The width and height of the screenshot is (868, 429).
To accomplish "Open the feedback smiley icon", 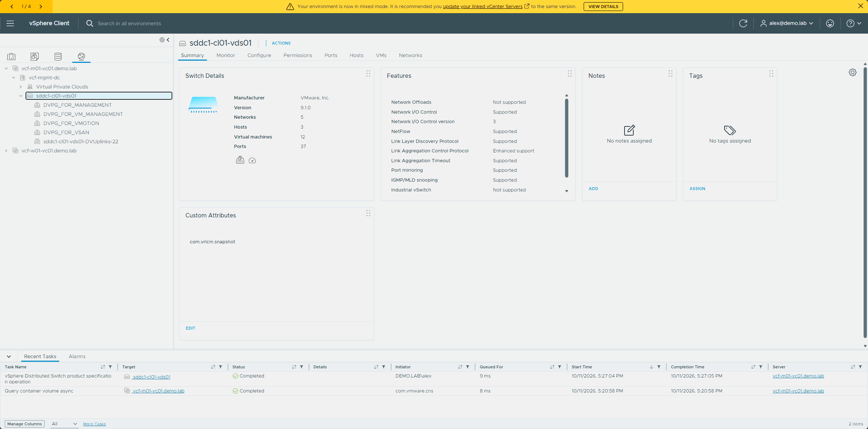I will pyautogui.click(x=830, y=23).
